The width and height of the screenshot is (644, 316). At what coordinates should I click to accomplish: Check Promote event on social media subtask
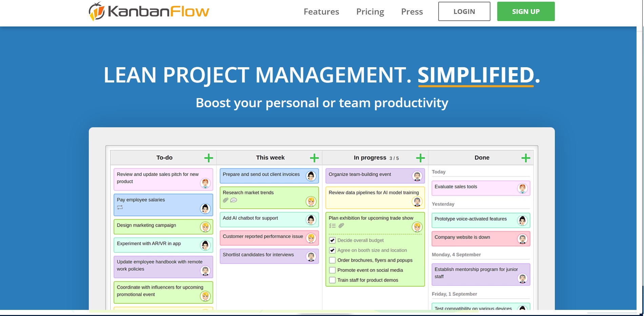(x=332, y=270)
